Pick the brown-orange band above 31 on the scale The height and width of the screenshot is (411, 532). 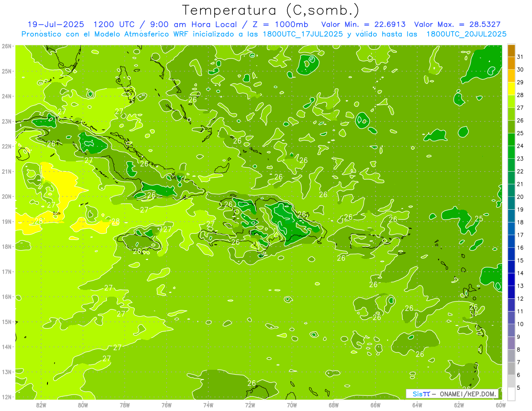point(512,51)
